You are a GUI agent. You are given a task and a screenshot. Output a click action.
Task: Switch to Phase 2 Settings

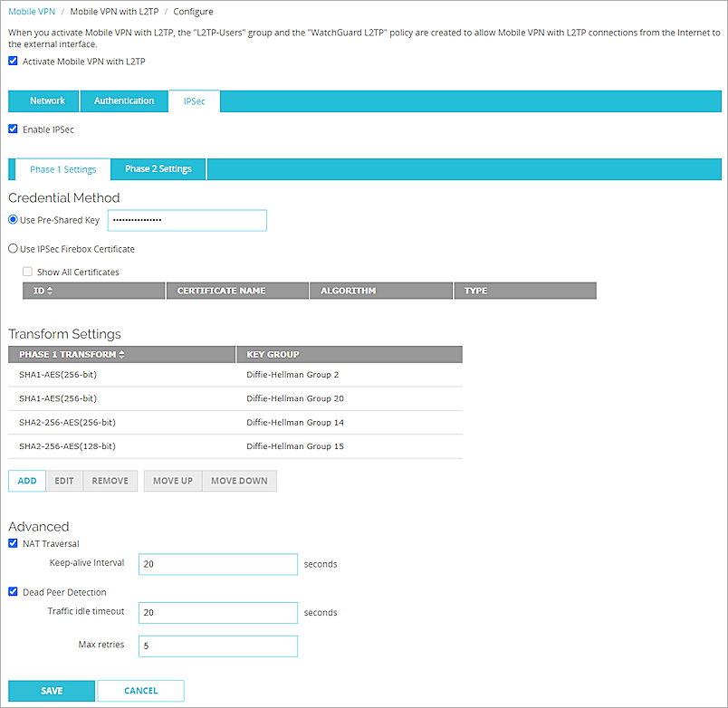coord(158,168)
